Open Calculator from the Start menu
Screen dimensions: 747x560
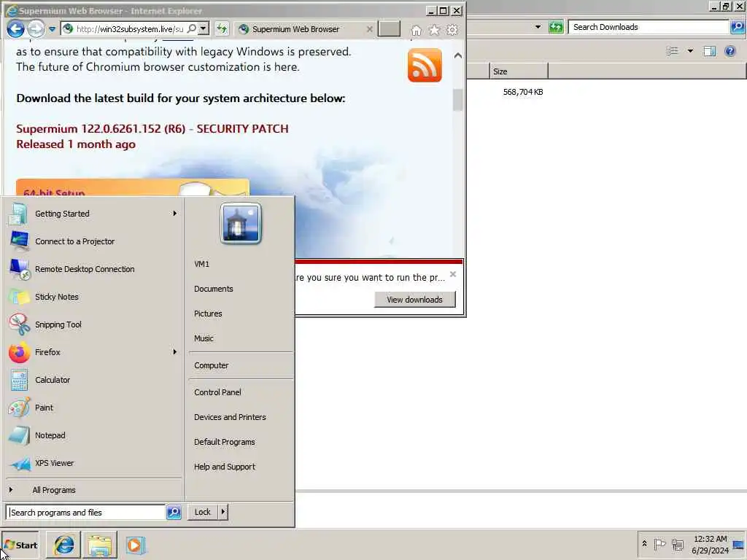click(x=93, y=380)
